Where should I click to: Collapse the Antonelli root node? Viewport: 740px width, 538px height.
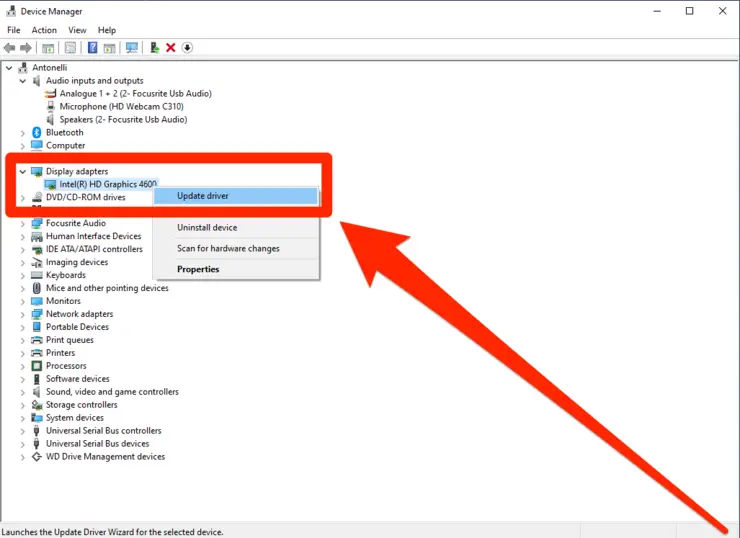point(9,68)
